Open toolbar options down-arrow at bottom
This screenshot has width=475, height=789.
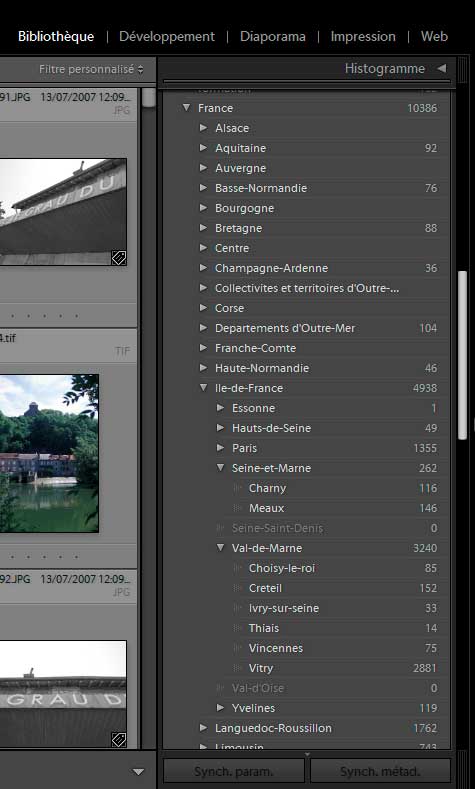139,772
